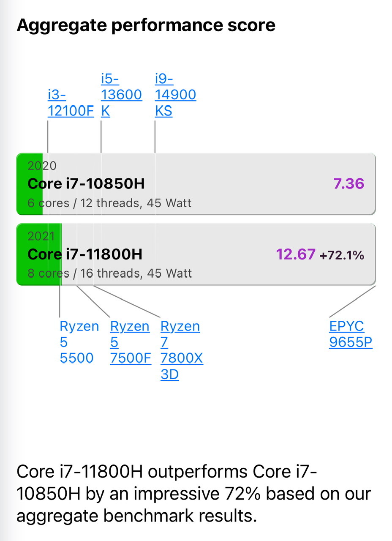Click the +72.1% difference label
Viewport: 392px width, 541px height.
coord(342,255)
